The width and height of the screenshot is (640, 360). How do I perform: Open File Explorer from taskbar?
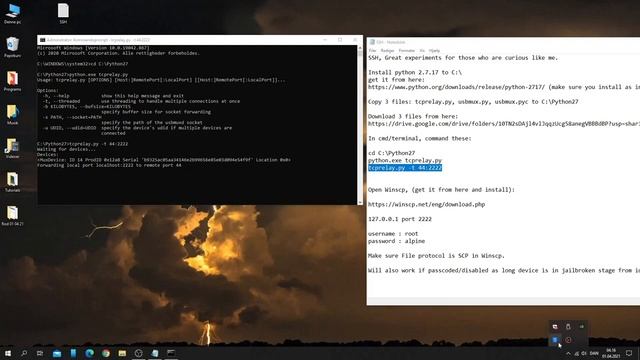122,353
